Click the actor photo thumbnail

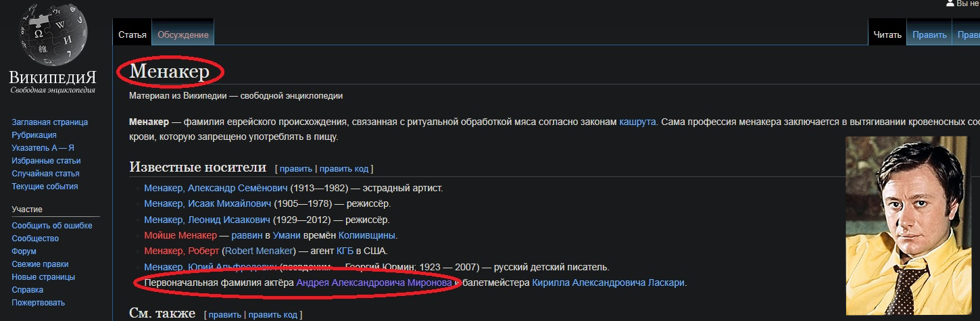[x=910, y=225]
